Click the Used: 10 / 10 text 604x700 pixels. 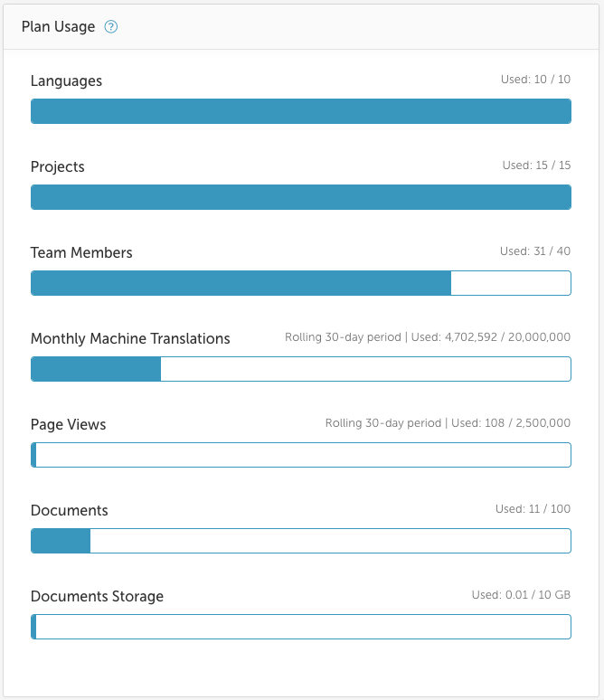tap(535, 80)
